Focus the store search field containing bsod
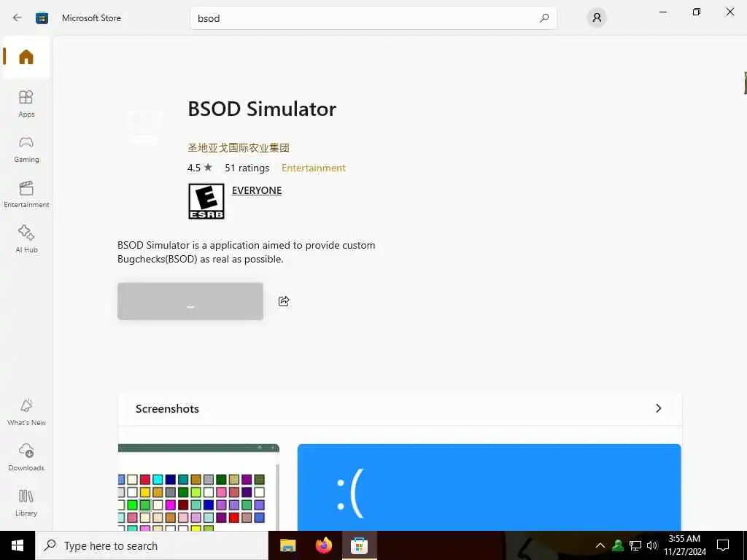Screen dimensions: 747x560 (x=373, y=18)
